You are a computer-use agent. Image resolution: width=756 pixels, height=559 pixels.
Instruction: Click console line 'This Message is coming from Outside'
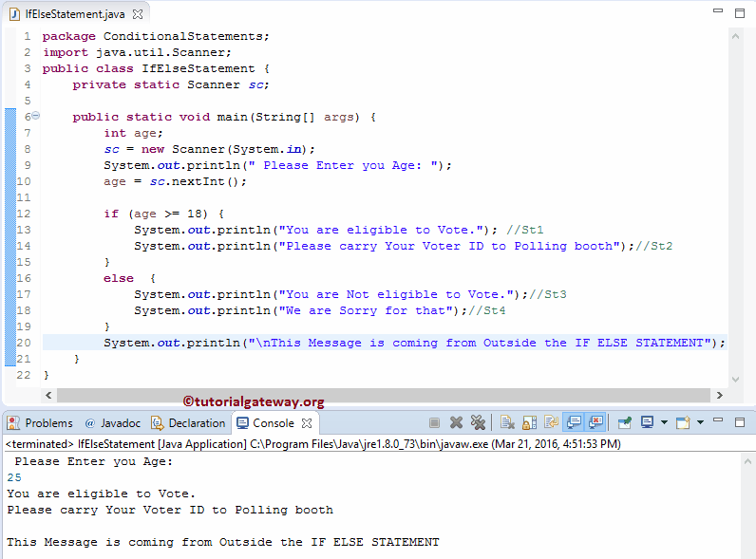pos(223,542)
